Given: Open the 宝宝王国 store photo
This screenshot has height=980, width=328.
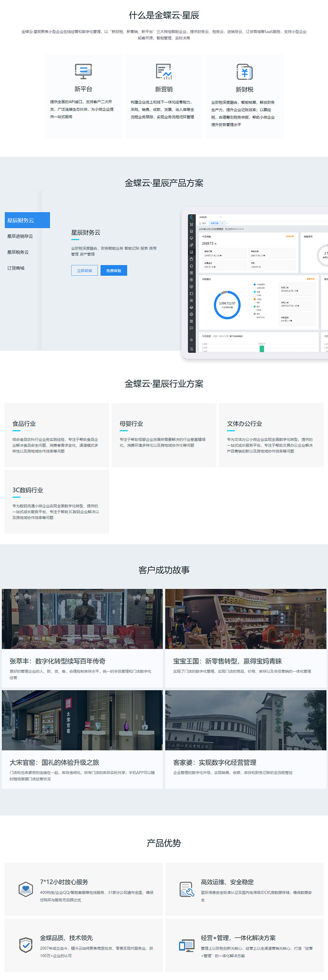Looking at the screenshot, I should (x=246, y=619).
